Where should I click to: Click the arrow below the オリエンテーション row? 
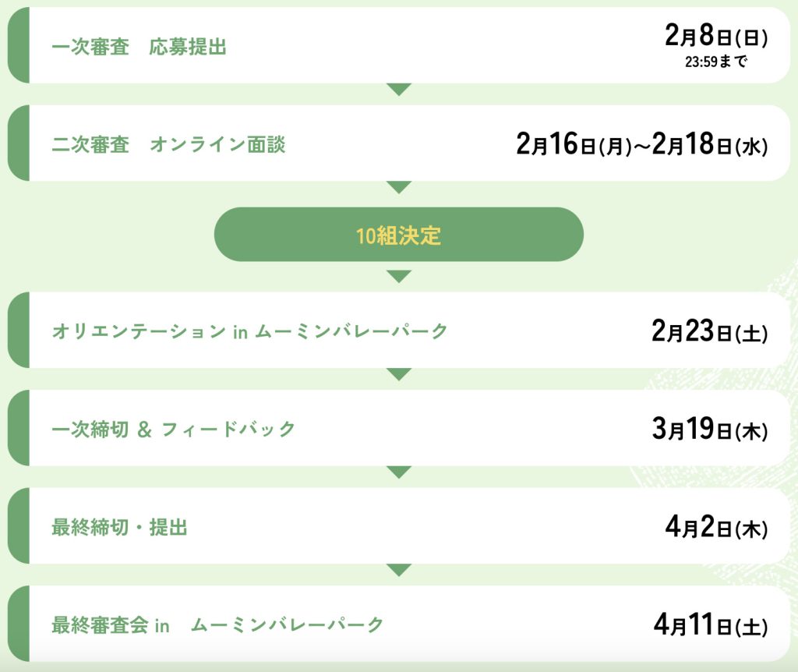coord(399,374)
